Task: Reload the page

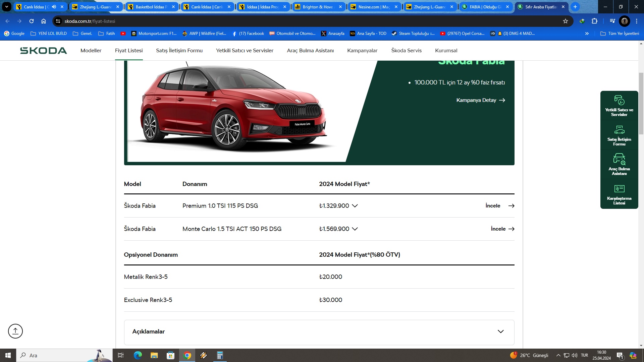Action: (32, 21)
